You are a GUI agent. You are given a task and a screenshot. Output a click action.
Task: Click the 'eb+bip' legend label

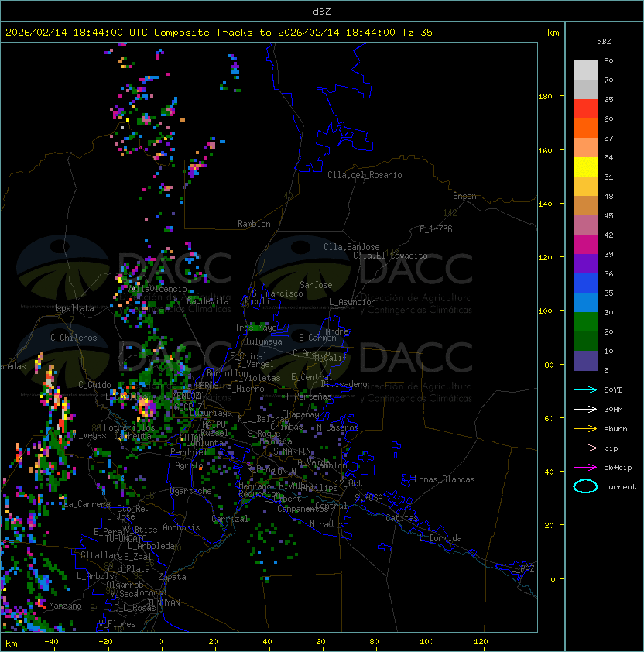click(x=618, y=468)
